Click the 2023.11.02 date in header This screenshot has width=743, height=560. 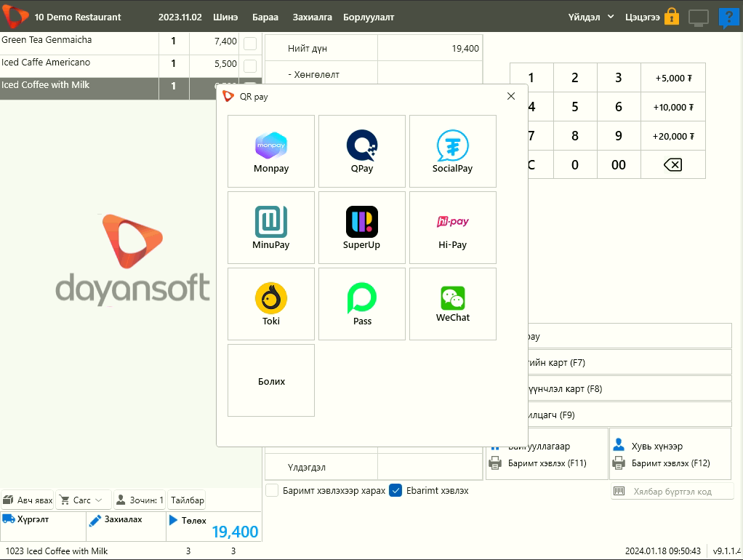pos(180,17)
